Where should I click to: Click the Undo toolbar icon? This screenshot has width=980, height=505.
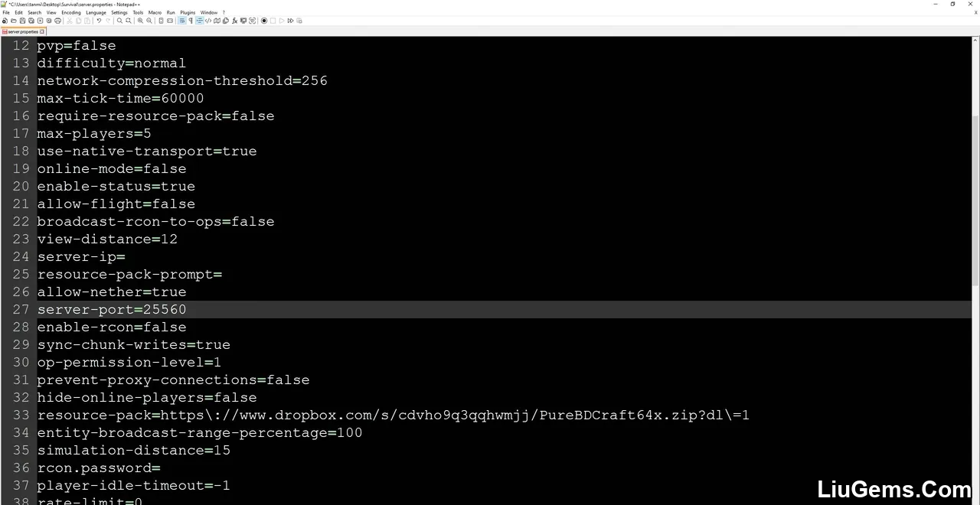pyautogui.click(x=99, y=21)
